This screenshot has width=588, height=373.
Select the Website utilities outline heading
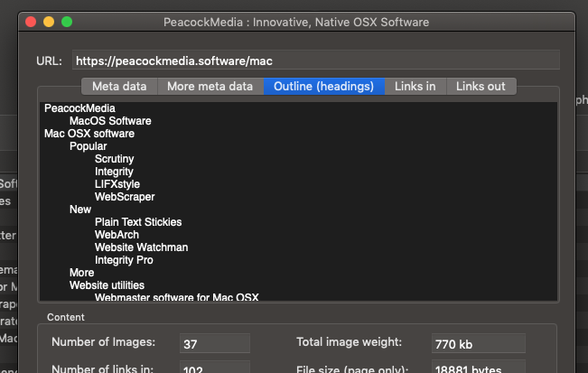107,285
